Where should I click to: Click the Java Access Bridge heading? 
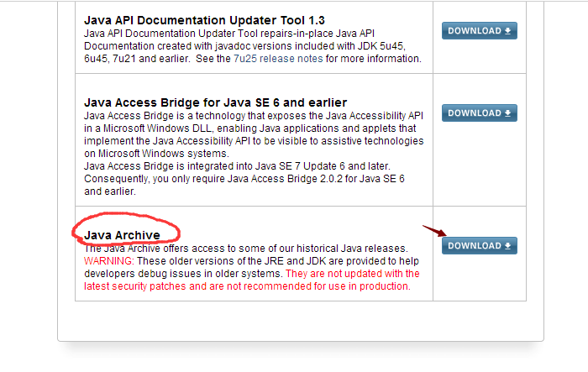click(x=217, y=102)
